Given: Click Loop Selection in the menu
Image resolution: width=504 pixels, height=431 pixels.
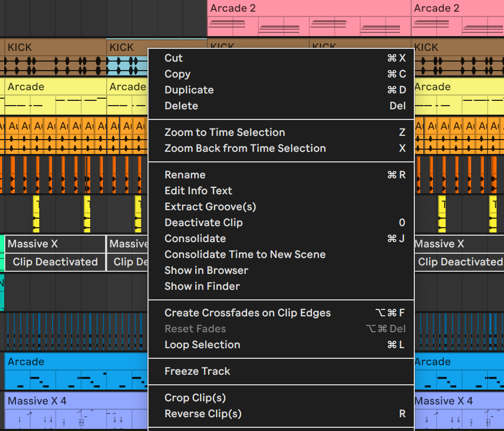Looking at the screenshot, I should pos(281,345).
